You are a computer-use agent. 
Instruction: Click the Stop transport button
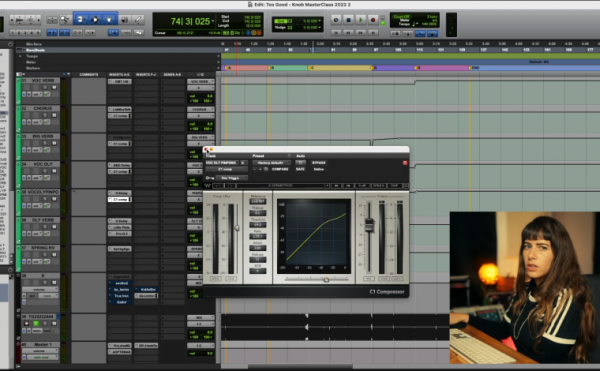pyautogui.click(x=348, y=20)
